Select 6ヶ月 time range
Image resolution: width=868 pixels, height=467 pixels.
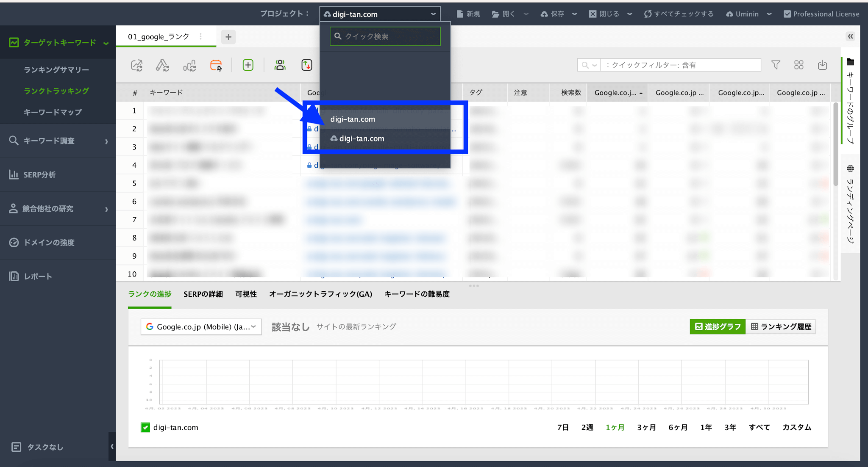[x=678, y=427]
